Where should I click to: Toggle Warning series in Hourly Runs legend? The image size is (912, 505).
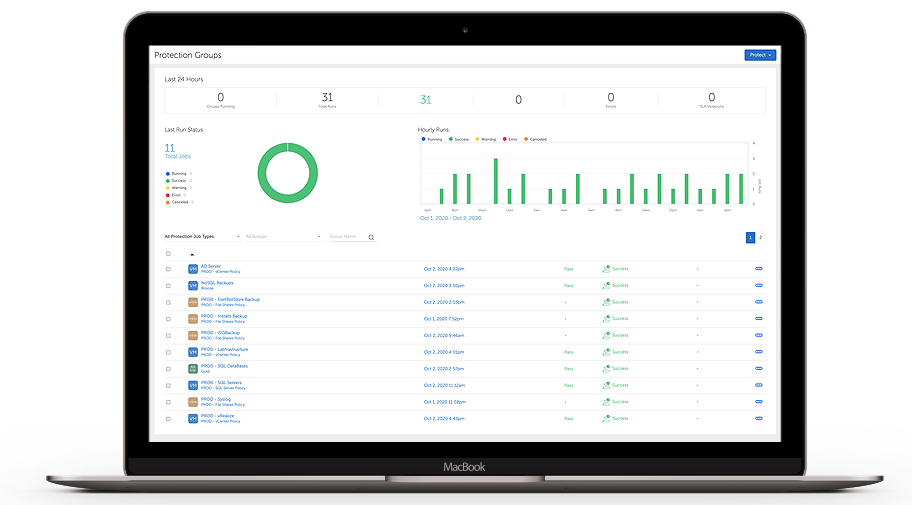pos(486,140)
